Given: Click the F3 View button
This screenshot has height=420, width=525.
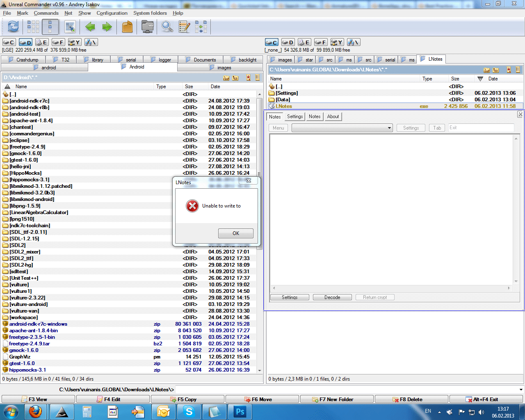Looking at the screenshot, I should [x=38, y=399].
